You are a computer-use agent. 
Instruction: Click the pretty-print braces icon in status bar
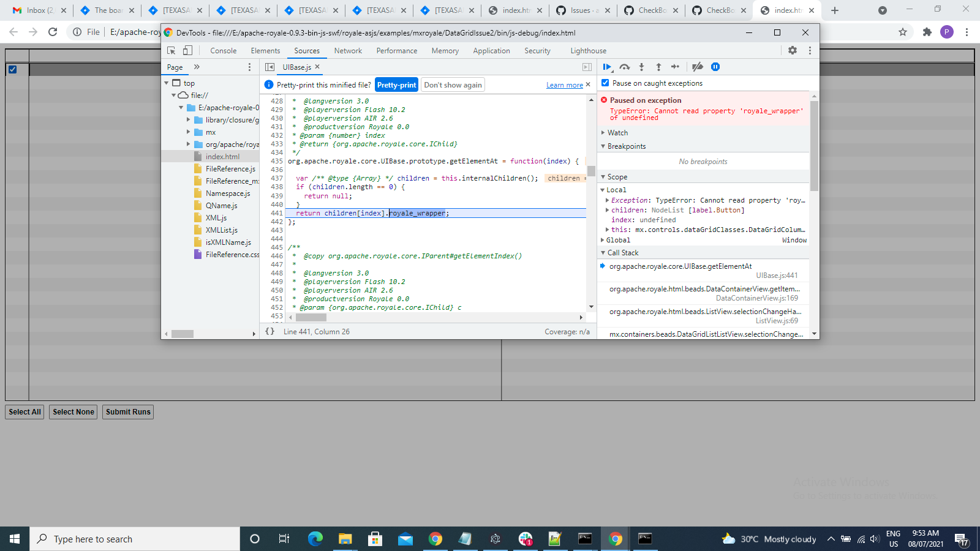pos(269,331)
